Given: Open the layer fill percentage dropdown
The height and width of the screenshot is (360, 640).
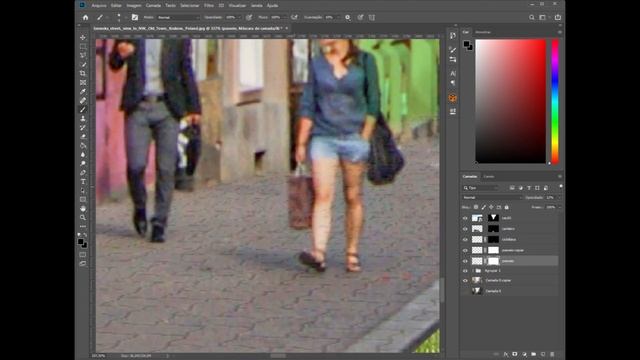Looking at the screenshot, I should coord(559,207).
